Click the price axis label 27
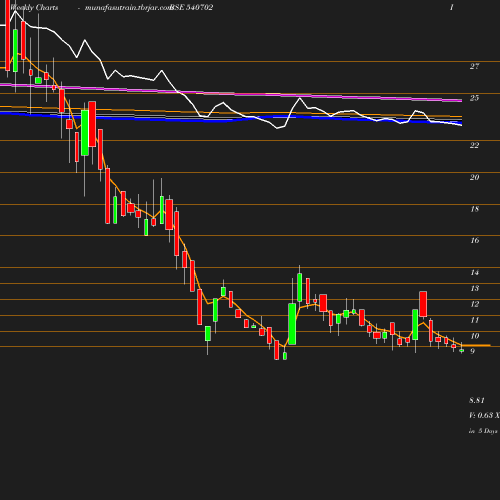The width and height of the screenshot is (500, 500). click(474, 66)
